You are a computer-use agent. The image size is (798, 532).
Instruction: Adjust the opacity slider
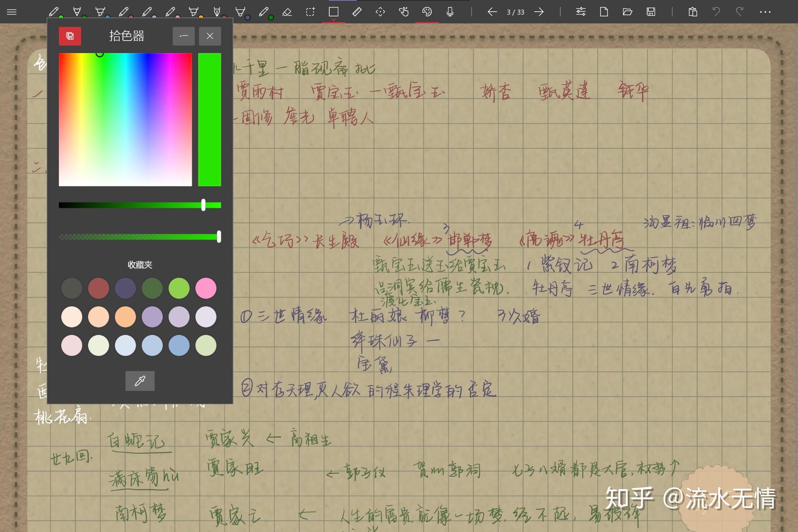140,237
